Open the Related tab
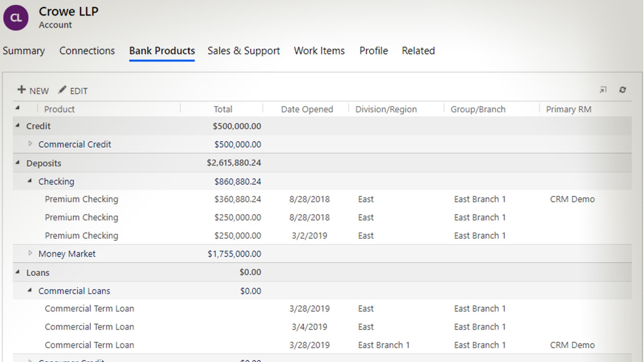The width and height of the screenshot is (644, 362). [418, 51]
